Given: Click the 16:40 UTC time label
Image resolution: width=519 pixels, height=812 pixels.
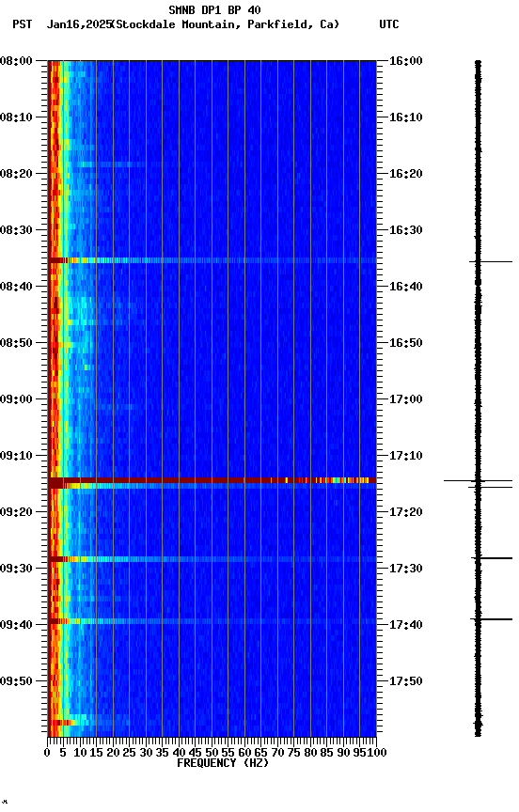Looking at the screenshot, I should pos(405,287).
